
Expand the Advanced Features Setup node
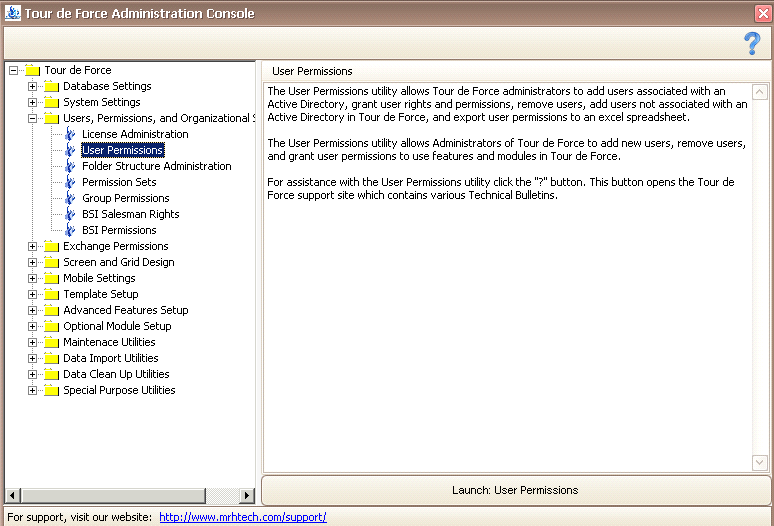click(33, 310)
